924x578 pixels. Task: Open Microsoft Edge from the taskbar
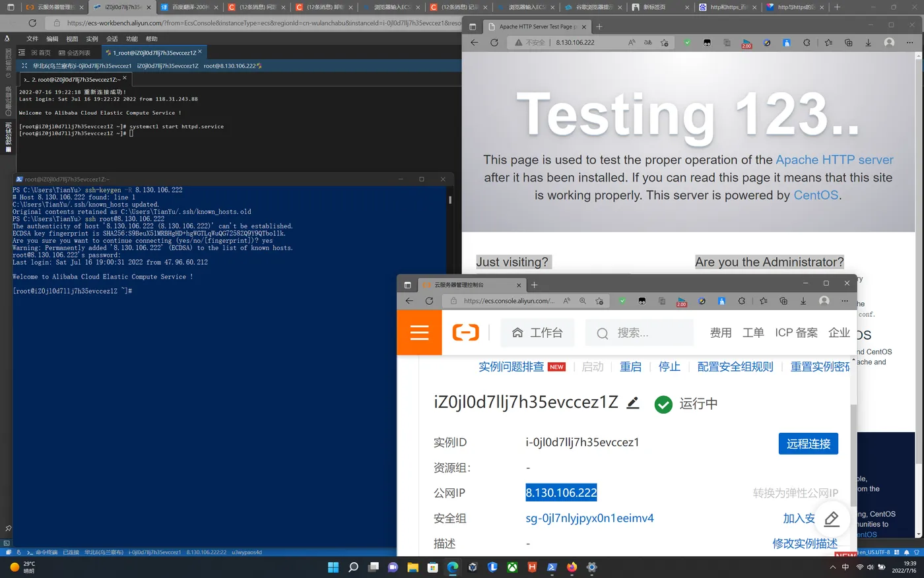453,567
